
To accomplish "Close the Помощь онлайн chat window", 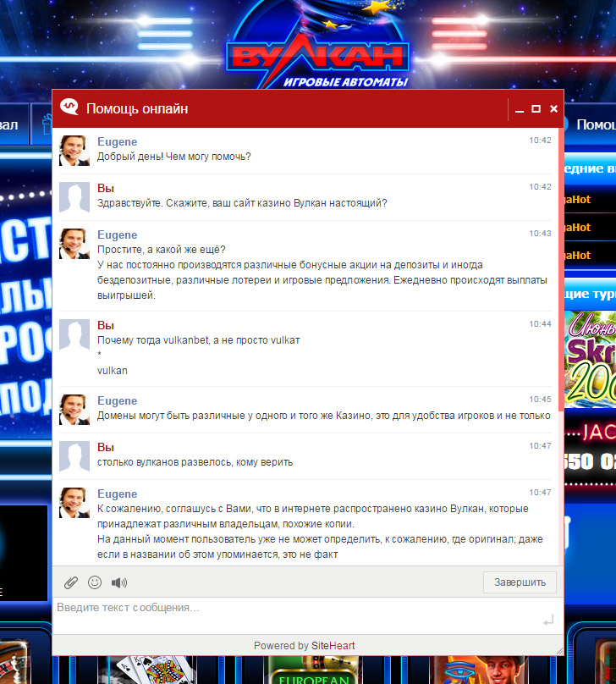I will (553, 108).
